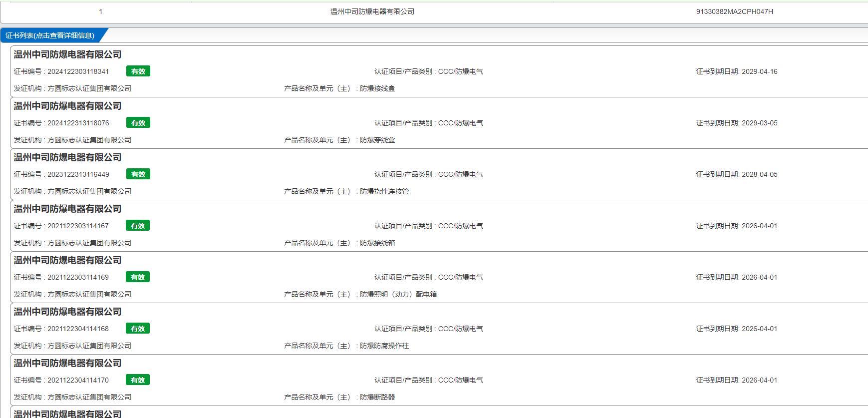Open certificate 2021122304114170 details

tap(78, 380)
